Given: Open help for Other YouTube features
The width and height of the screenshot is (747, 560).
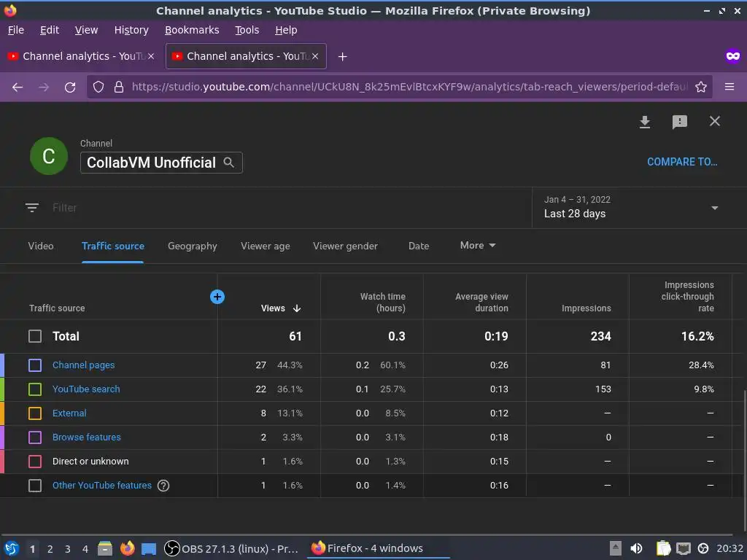Looking at the screenshot, I should [x=163, y=485].
